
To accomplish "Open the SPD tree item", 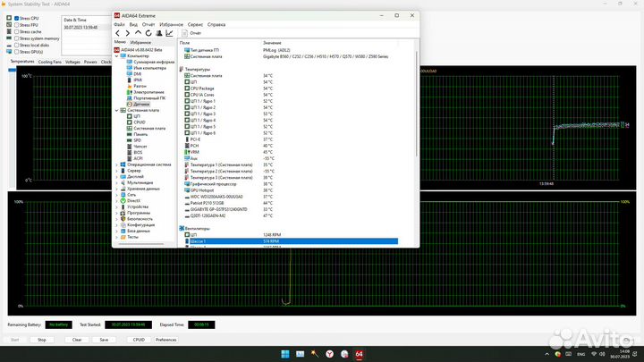I will (x=137, y=140).
